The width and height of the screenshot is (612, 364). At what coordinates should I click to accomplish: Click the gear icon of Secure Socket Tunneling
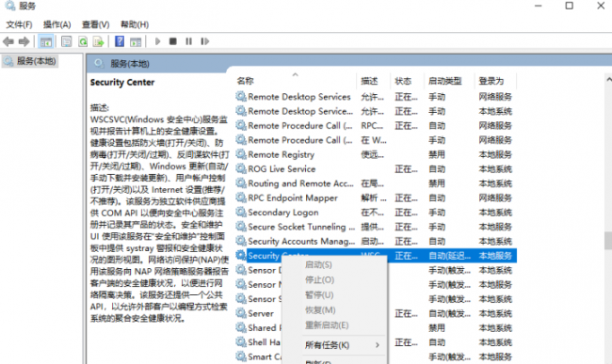pyautogui.click(x=241, y=226)
